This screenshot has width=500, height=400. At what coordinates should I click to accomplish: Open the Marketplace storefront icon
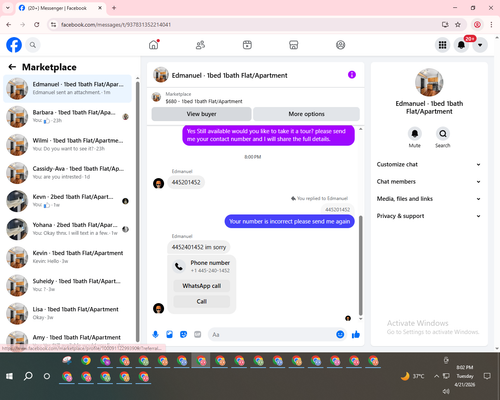[x=294, y=45]
